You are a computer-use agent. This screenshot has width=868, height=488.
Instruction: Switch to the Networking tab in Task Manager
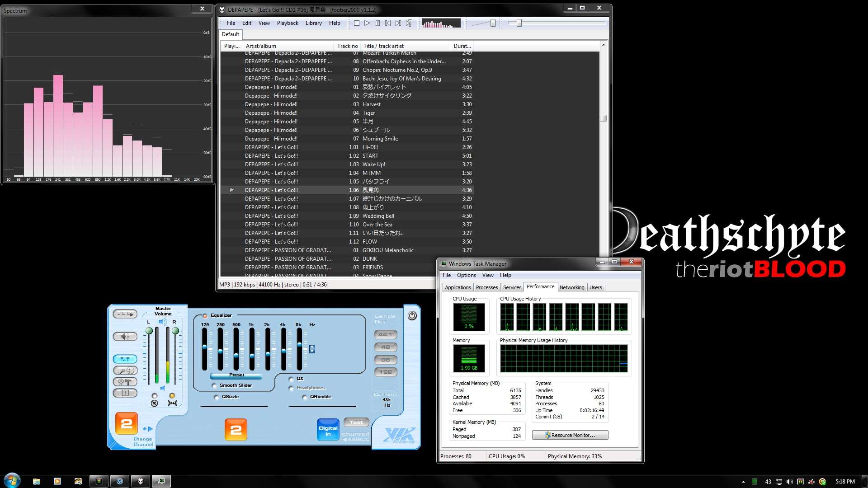point(572,287)
